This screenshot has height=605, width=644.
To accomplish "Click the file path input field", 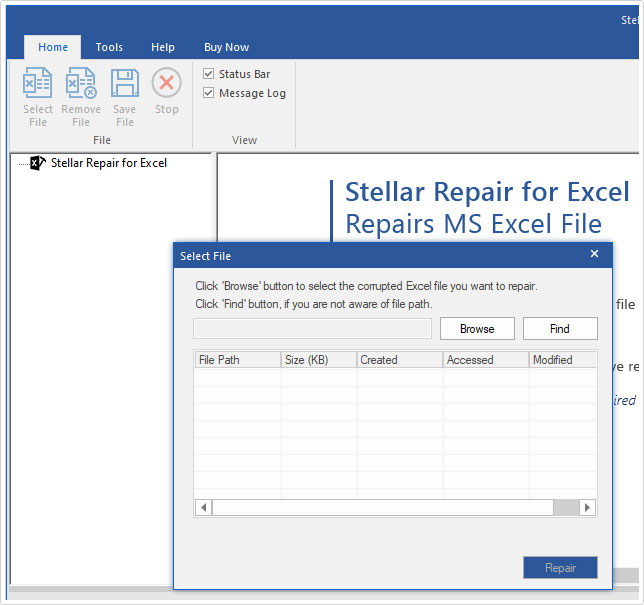I will coord(312,329).
